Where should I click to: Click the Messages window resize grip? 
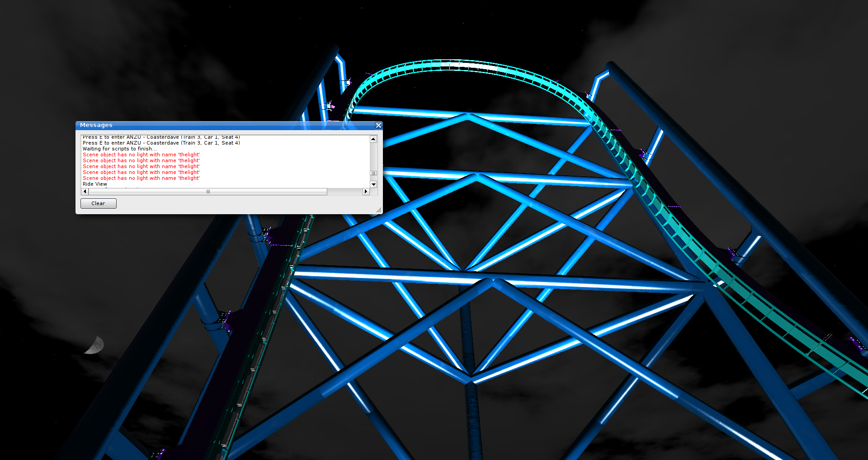tap(379, 210)
